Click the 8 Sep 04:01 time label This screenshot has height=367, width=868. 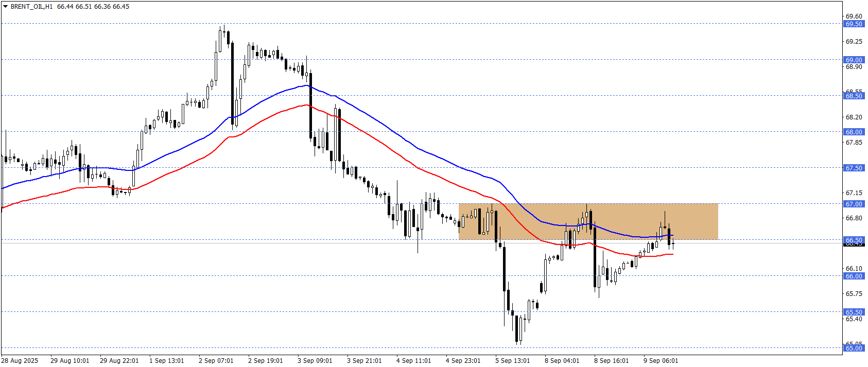[562, 361]
